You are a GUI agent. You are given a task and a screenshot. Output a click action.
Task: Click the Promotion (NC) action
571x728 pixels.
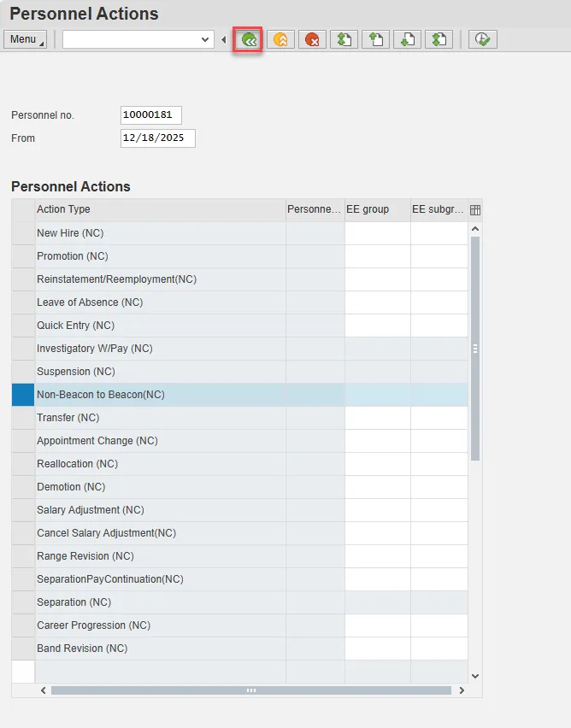click(73, 256)
